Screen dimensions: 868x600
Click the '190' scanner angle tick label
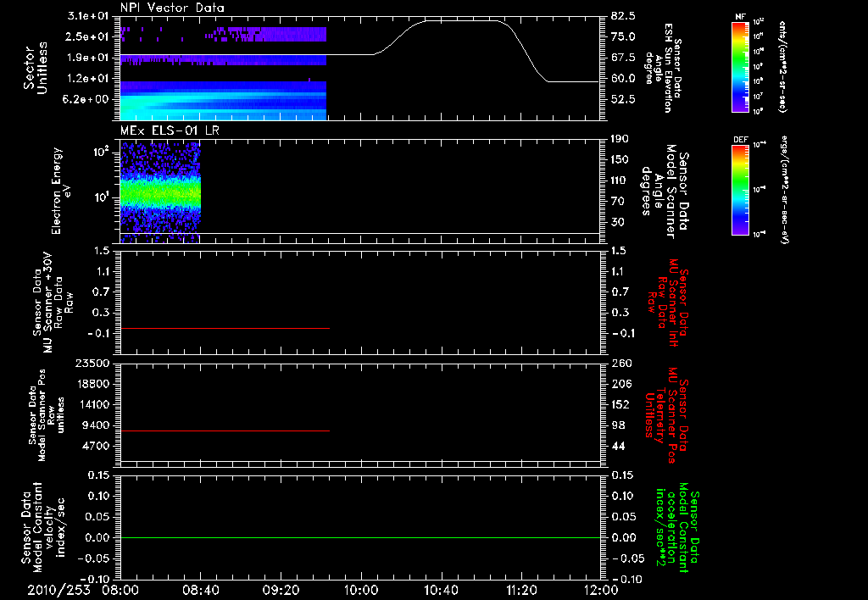(620, 139)
